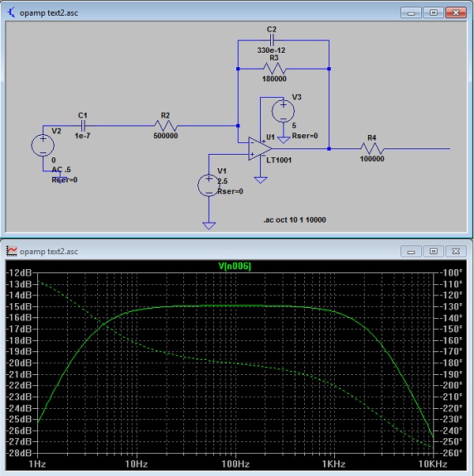
Task: Click output resistor R4 symbol
Action: [371, 148]
